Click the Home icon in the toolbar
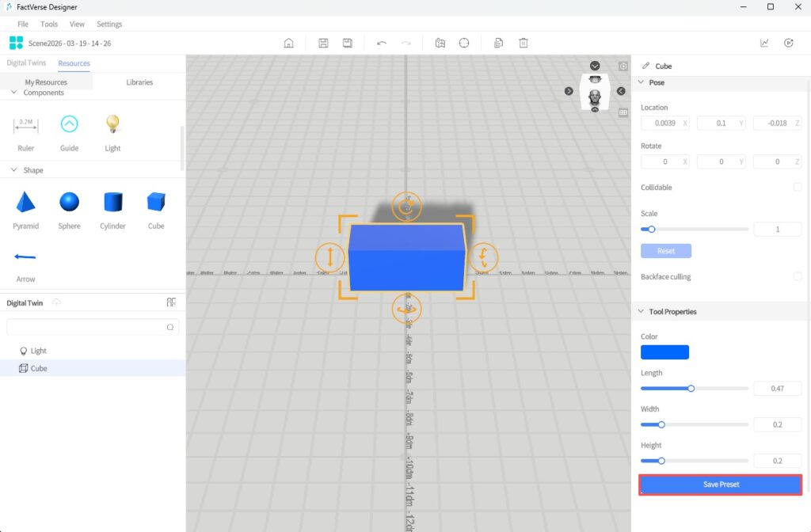This screenshot has height=532, width=811. pyautogui.click(x=288, y=43)
